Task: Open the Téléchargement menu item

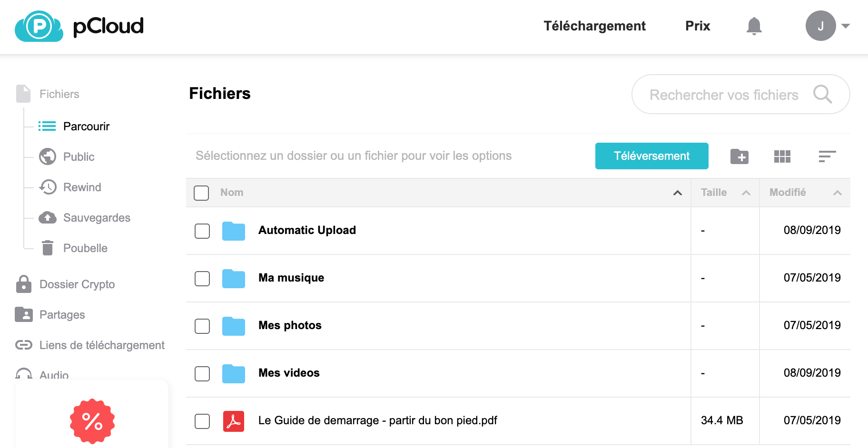Action: 594,26
